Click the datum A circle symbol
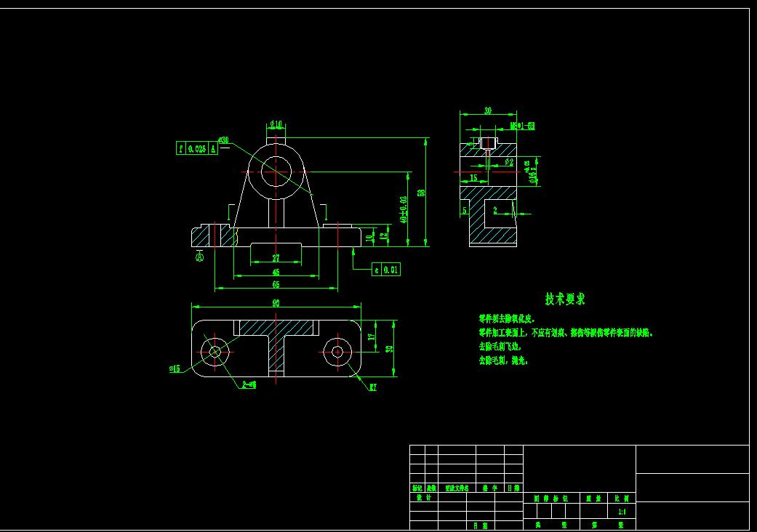 coord(199,257)
